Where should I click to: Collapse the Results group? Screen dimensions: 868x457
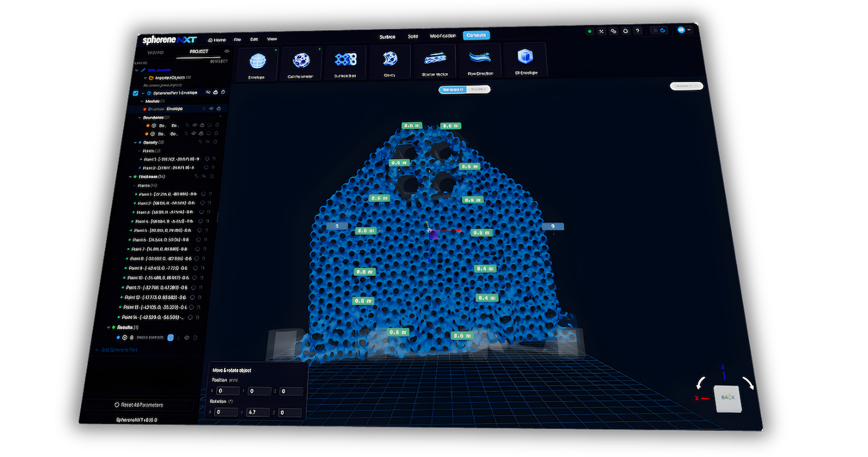[x=109, y=327]
